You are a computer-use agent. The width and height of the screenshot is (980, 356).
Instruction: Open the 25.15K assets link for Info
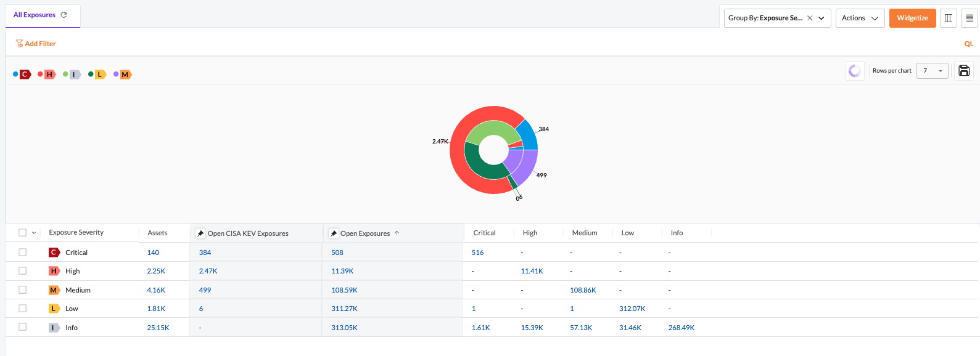click(158, 328)
